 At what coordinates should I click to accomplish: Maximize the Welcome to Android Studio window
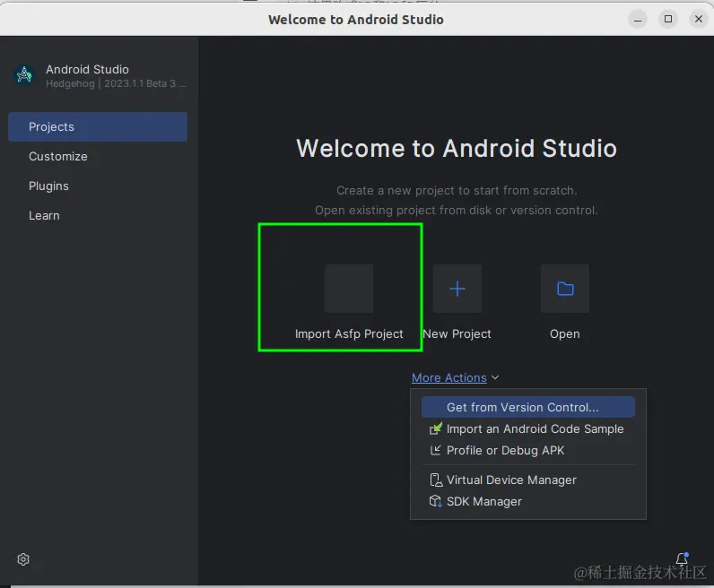coord(668,19)
